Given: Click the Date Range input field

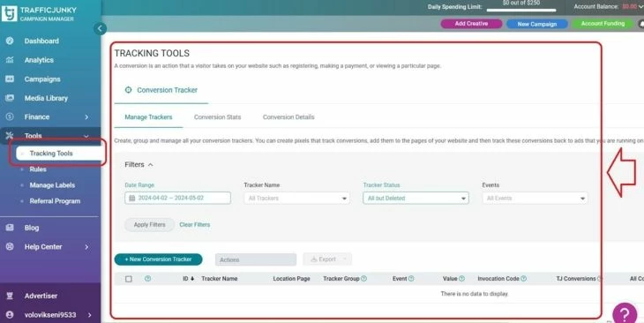Looking at the screenshot, I should click(178, 198).
